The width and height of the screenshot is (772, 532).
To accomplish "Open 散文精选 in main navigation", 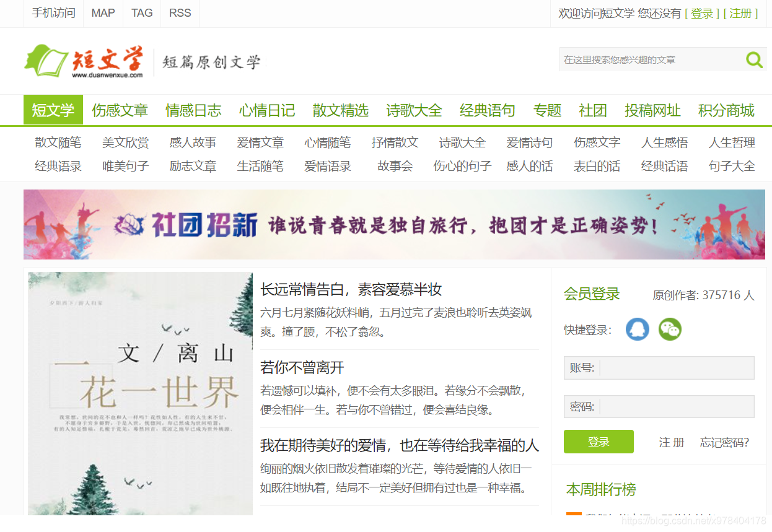I will [341, 110].
